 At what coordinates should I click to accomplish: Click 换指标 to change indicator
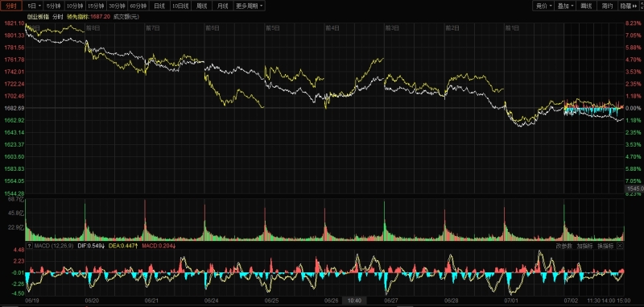[605, 246]
